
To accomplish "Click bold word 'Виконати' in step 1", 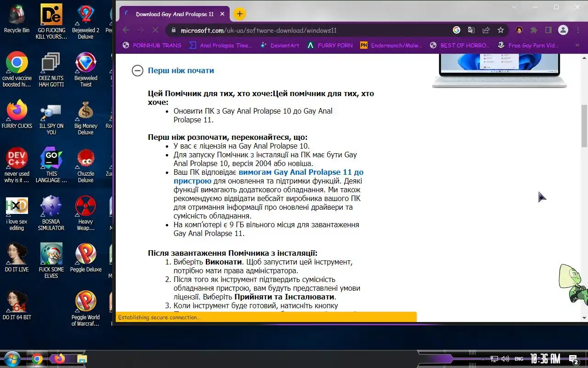I will 223,262.
